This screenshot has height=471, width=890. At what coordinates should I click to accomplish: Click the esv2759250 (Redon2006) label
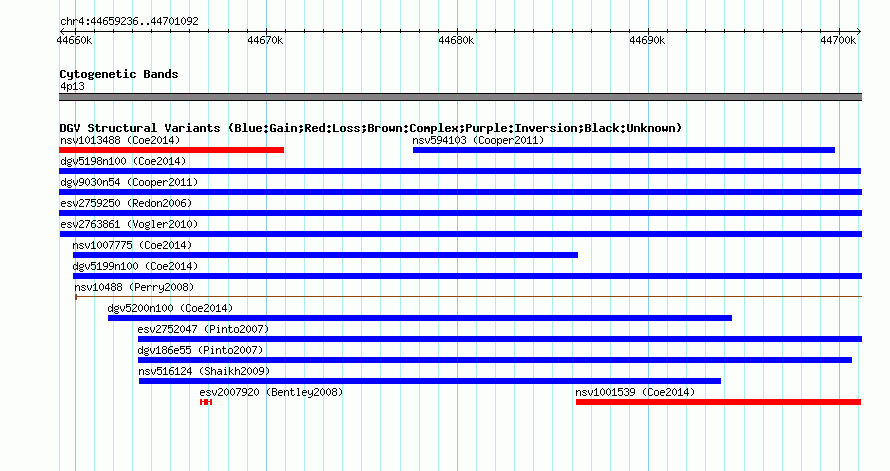click(x=126, y=203)
